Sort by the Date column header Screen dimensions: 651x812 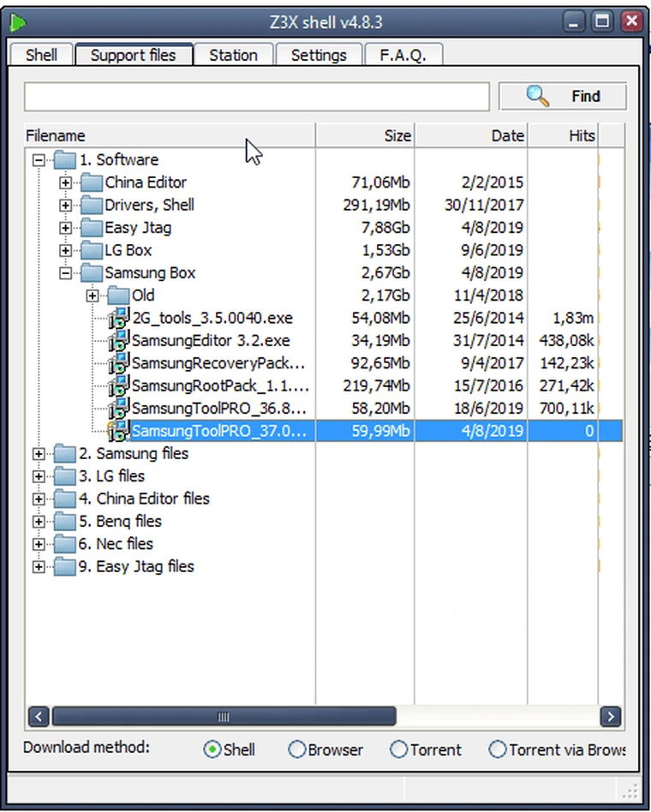pos(471,135)
